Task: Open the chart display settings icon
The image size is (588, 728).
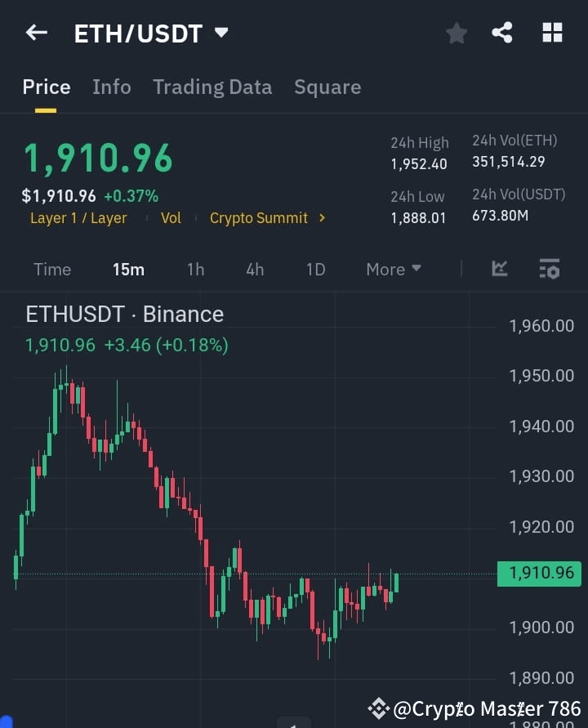Action: (x=549, y=269)
